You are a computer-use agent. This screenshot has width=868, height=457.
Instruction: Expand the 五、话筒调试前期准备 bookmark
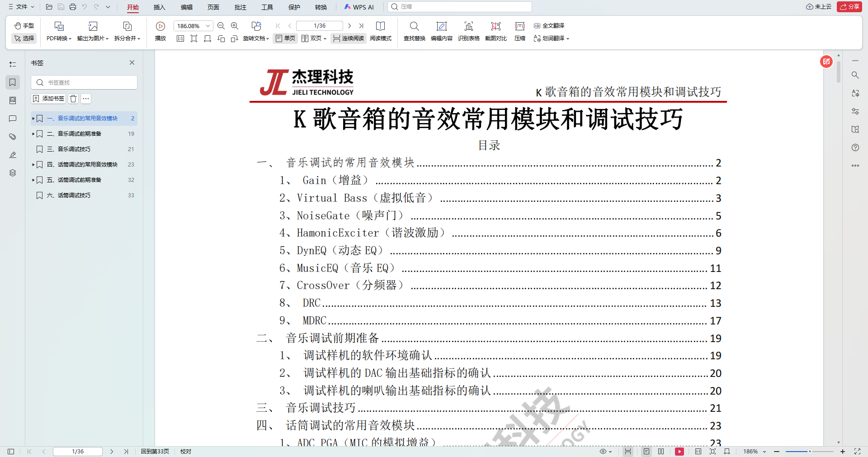tap(33, 180)
